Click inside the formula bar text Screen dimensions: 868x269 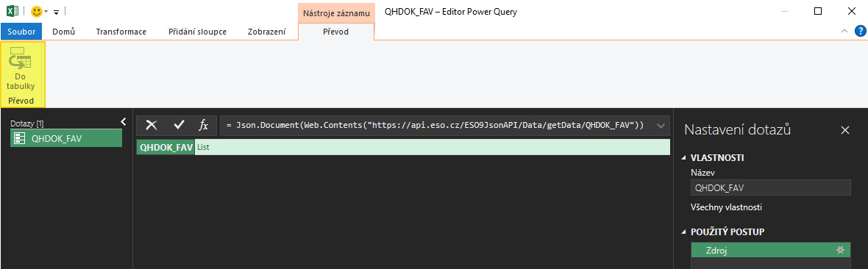click(x=435, y=126)
